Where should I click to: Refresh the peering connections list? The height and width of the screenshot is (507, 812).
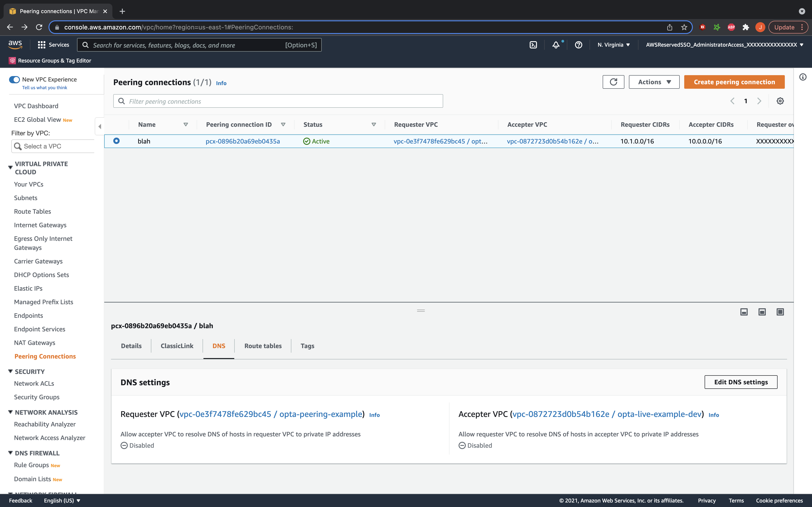pos(613,82)
